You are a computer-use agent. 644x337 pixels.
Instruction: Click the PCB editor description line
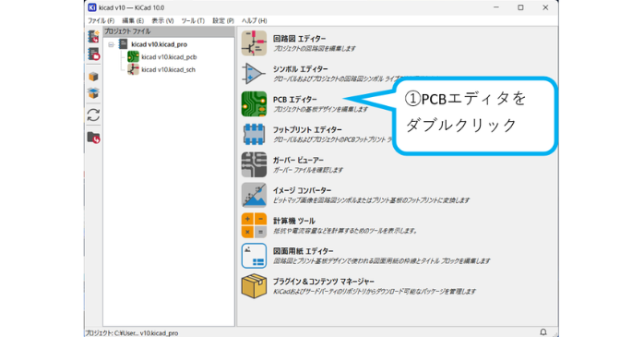tap(320, 109)
